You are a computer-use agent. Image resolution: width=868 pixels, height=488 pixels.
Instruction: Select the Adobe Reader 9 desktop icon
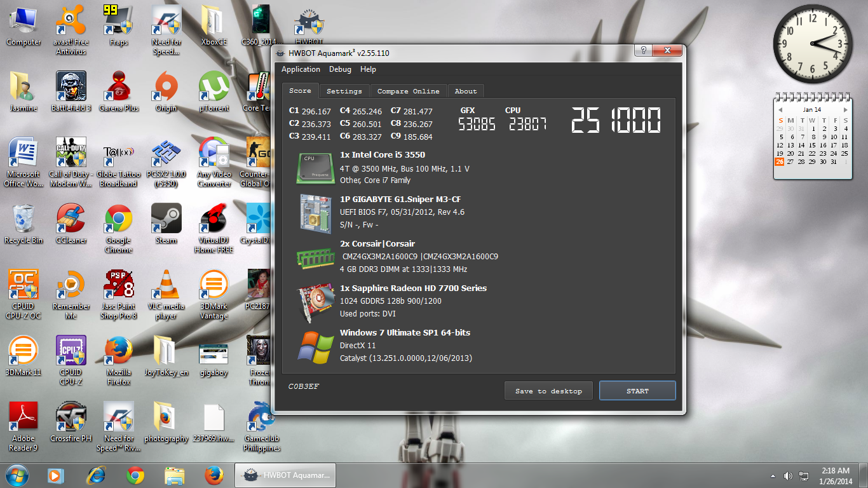(24, 427)
